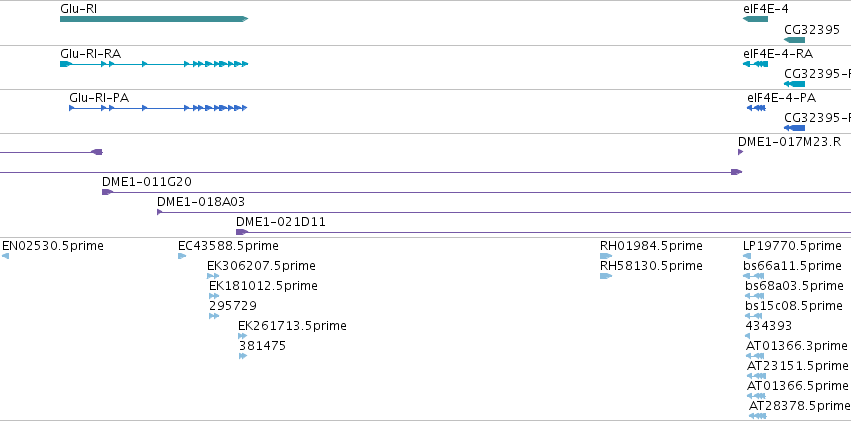Select the AT28378.5prime label
Screen dimensions: 851x421
coord(800,406)
